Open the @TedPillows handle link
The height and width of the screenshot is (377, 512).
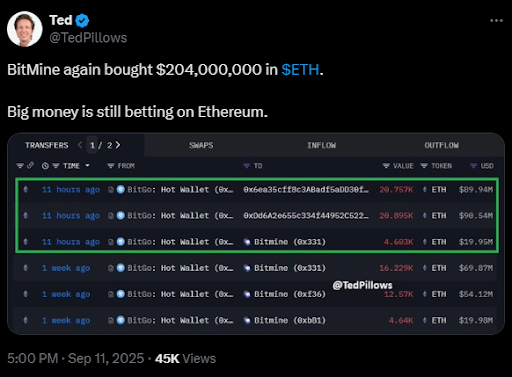pos(88,38)
